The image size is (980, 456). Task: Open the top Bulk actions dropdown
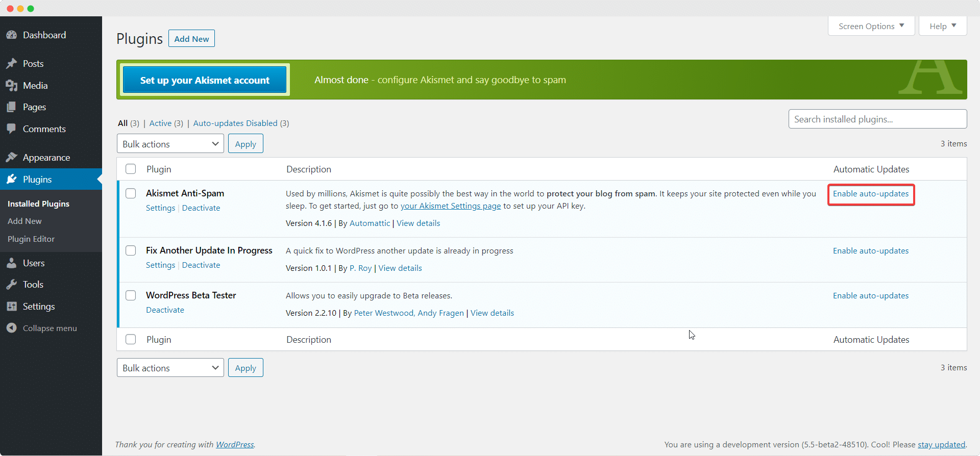point(170,144)
